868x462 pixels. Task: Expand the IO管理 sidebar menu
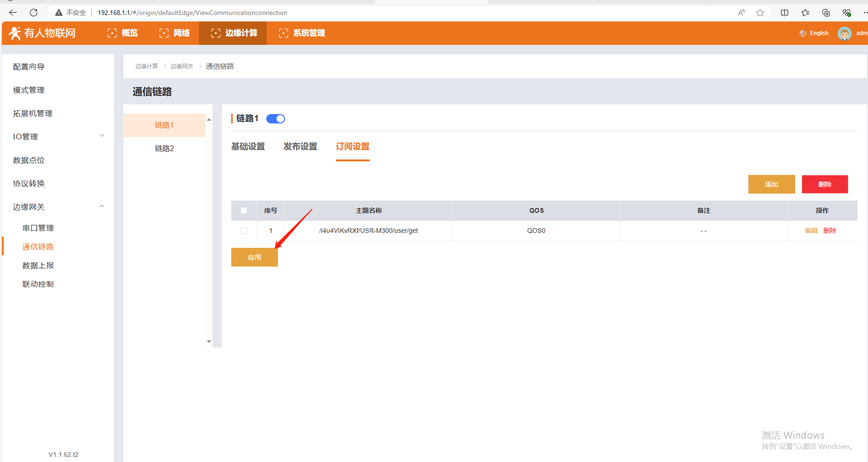coord(102,136)
